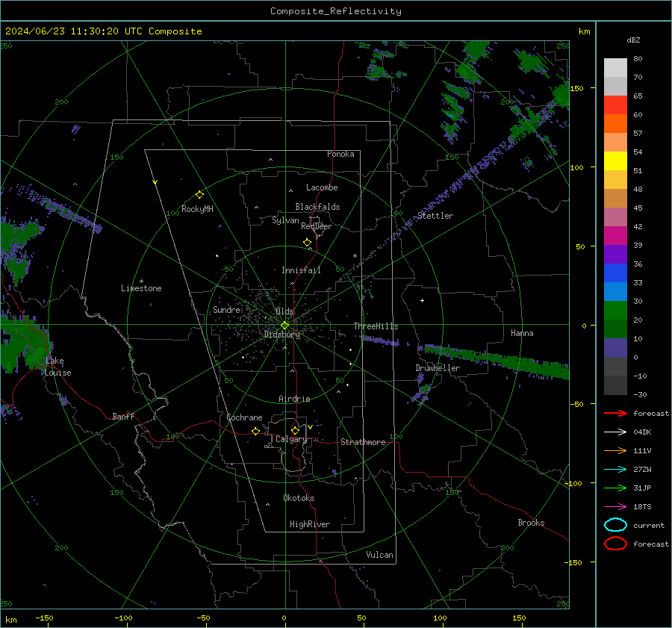Click the red forecast ellipse icon
672x628 pixels.
click(615, 544)
